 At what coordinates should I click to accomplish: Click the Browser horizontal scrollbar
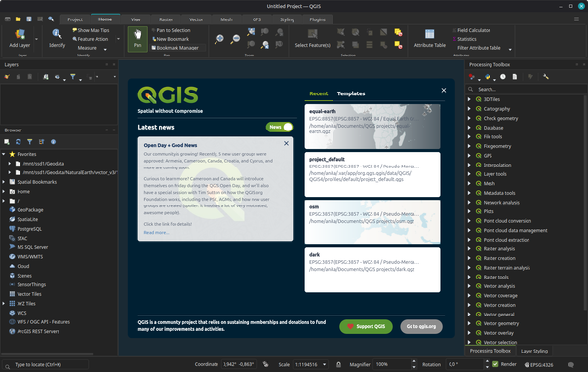[x=48, y=353]
